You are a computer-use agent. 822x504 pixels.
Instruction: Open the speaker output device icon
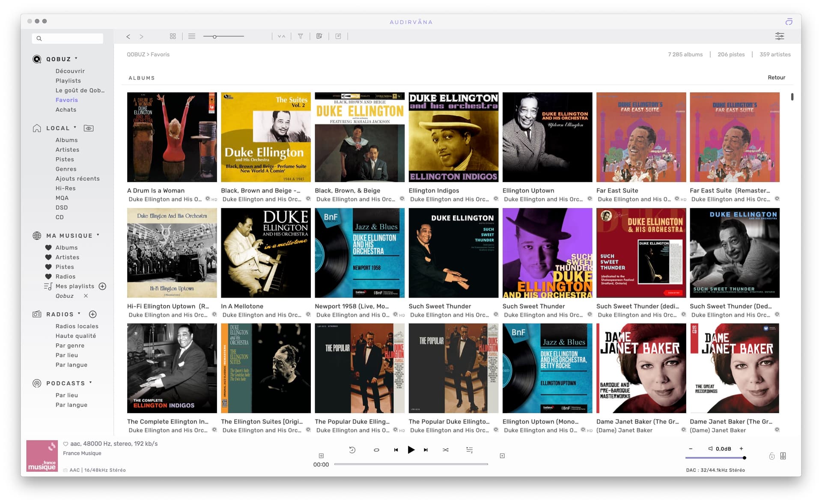[783, 456]
